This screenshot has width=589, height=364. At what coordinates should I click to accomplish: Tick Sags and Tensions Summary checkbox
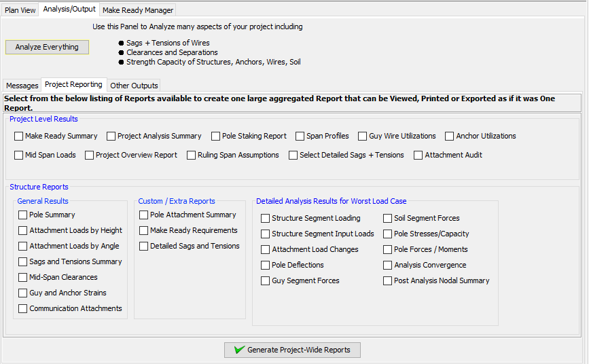tap(22, 262)
